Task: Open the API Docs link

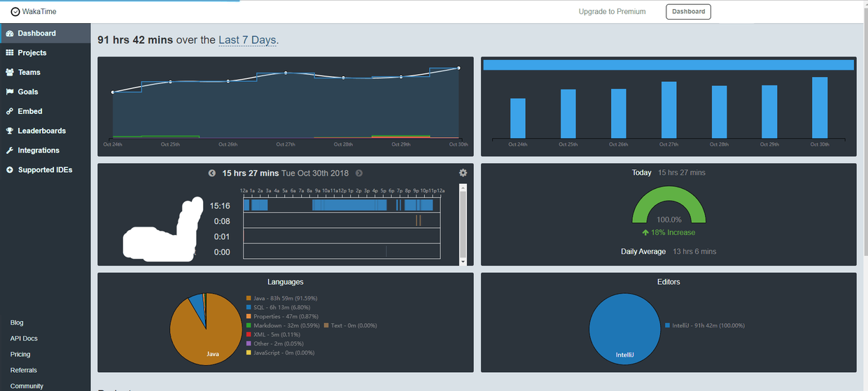Action: pyautogui.click(x=24, y=339)
